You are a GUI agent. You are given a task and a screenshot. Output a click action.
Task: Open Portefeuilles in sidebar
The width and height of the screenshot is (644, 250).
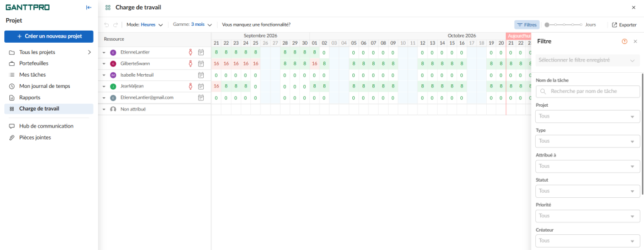[49, 63]
